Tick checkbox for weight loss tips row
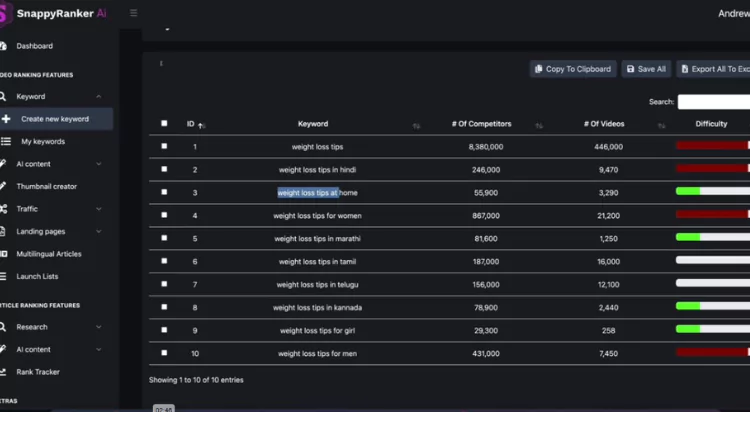 point(164,147)
